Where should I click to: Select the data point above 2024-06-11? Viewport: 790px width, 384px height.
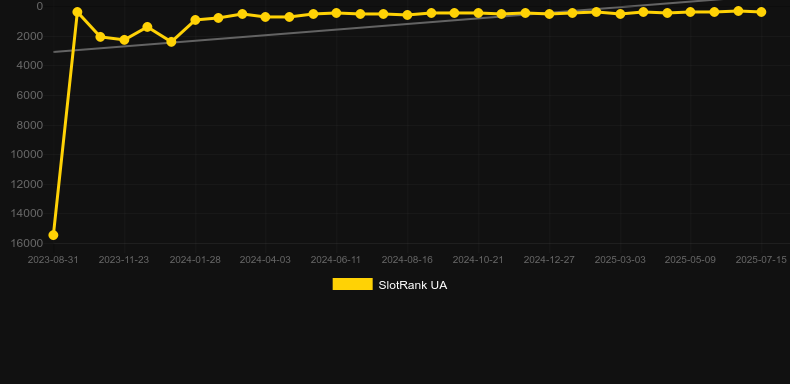click(x=337, y=13)
